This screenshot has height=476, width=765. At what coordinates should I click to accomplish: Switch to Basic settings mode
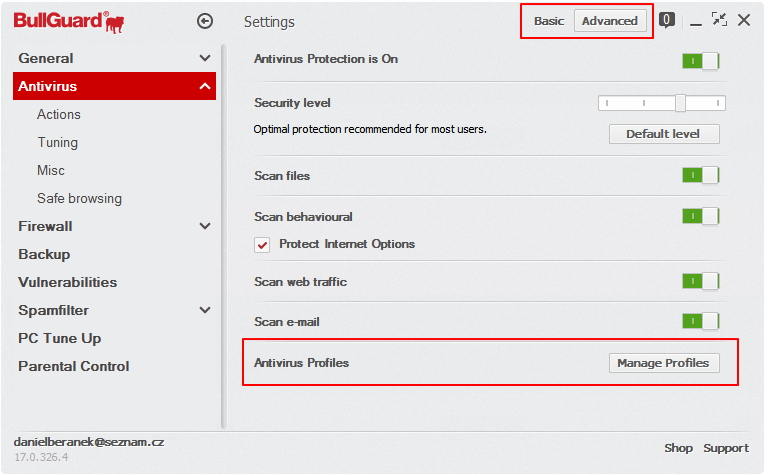point(549,21)
